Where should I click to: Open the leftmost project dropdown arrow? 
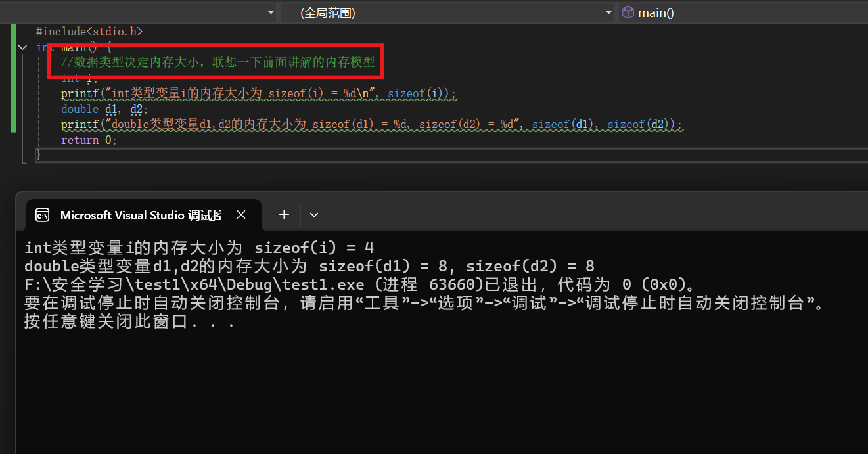pyautogui.click(x=271, y=12)
